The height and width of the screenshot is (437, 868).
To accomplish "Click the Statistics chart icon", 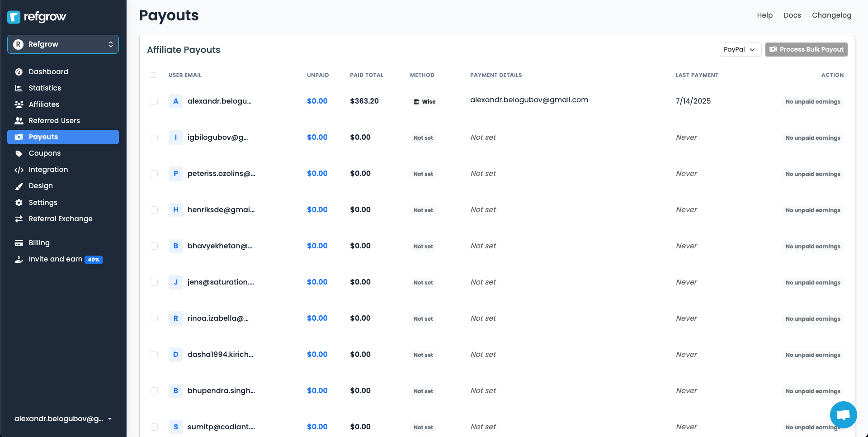I will pyautogui.click(x=19, y=88).
